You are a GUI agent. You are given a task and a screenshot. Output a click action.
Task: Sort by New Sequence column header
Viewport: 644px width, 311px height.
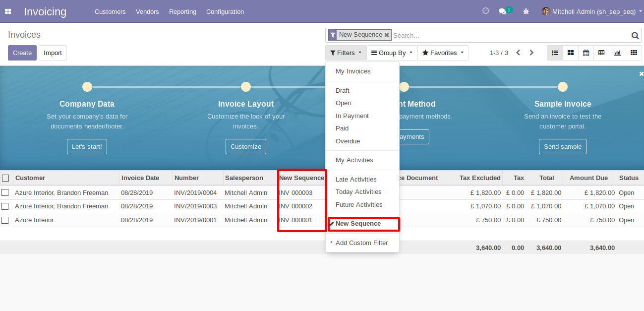coord(301,178)
